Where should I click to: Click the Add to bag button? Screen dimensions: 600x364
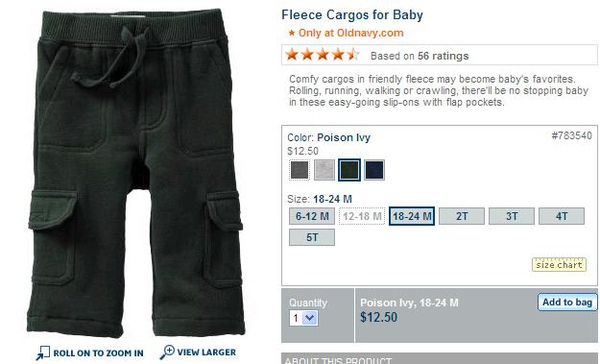point(567,302)
